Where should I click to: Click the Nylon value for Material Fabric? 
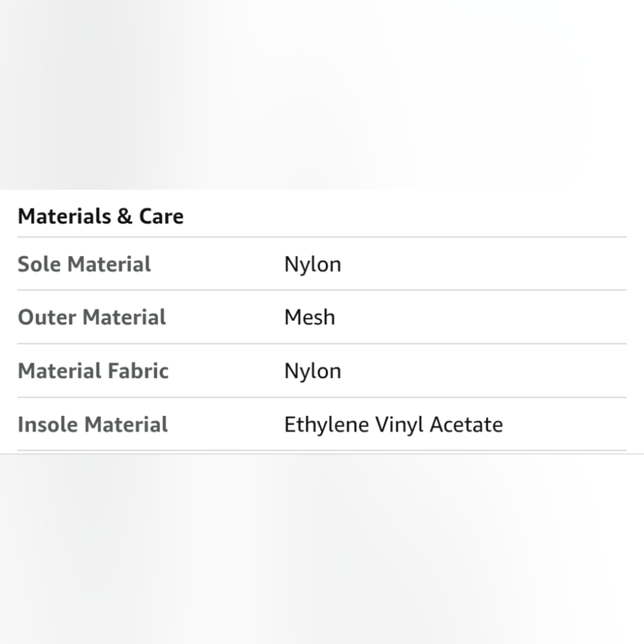[x=312, y=372]
